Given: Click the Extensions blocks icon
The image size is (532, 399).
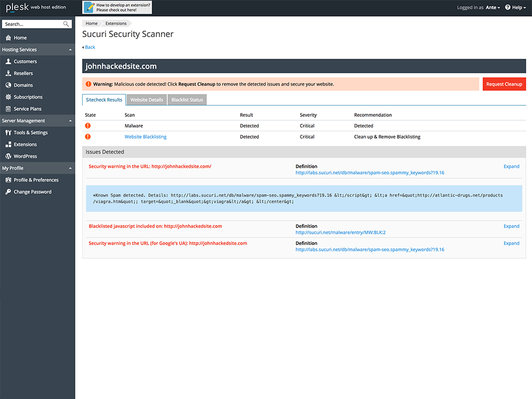Looking at the screenshot, I should [x=8, y=144].
